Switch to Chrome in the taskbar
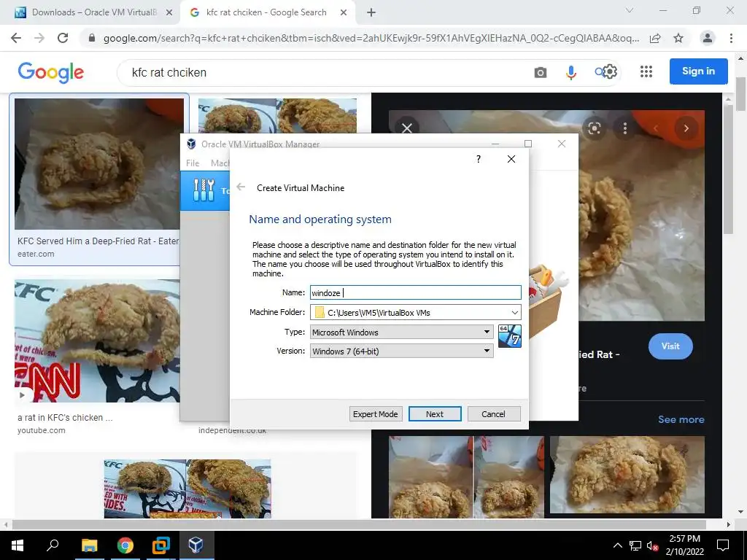The height and width of the screenshot is (560, 747). (125, 545)
